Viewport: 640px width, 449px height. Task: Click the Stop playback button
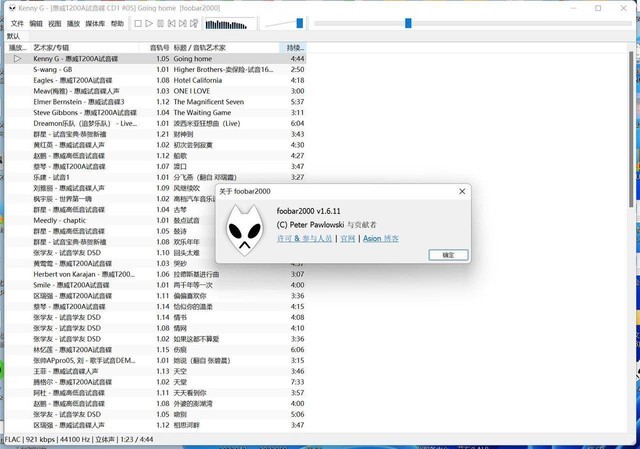coord(138,24)
